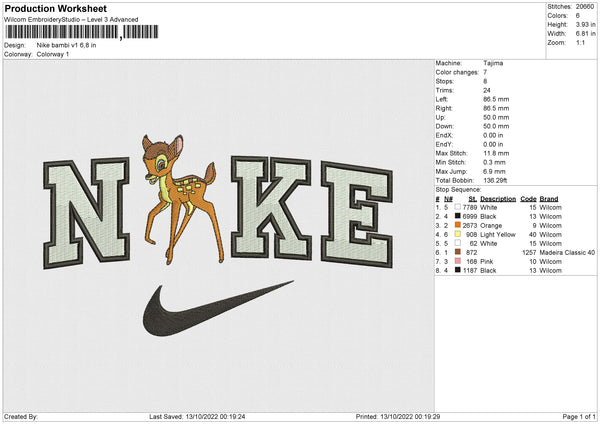600x424 pixels.
Task: Select the Zoom value 1:1
Action: tap(580, 42)
